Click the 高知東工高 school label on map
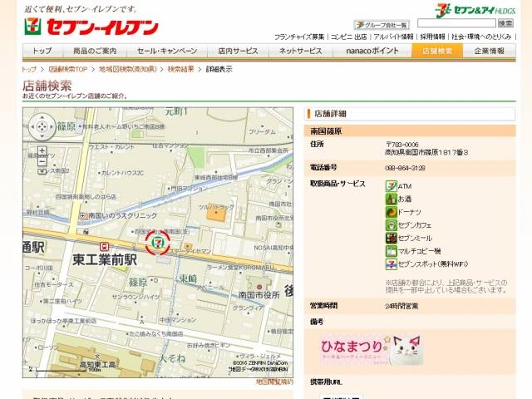532x399 pixels. pyautogui.click(x=98, y=365)
